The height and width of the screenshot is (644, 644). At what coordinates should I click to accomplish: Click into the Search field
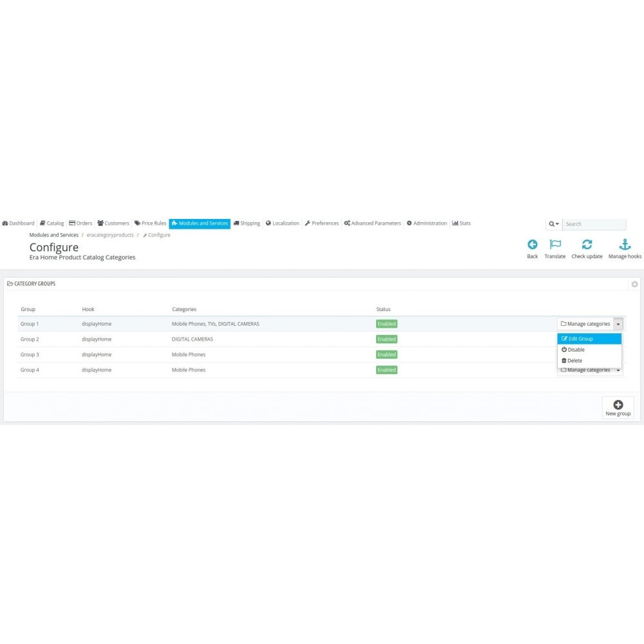pos(594,224)
